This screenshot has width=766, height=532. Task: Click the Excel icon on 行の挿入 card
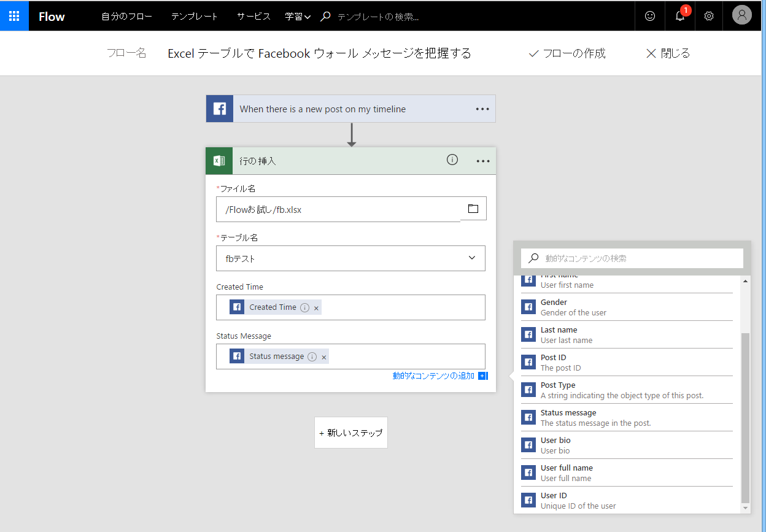point(219,160)
